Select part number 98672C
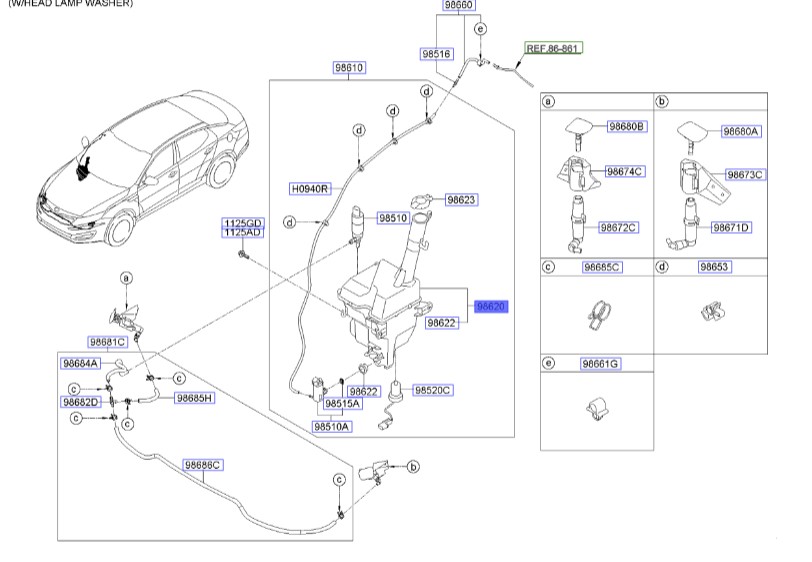This screenshot has width=812, height=562. tap(618, 227)
